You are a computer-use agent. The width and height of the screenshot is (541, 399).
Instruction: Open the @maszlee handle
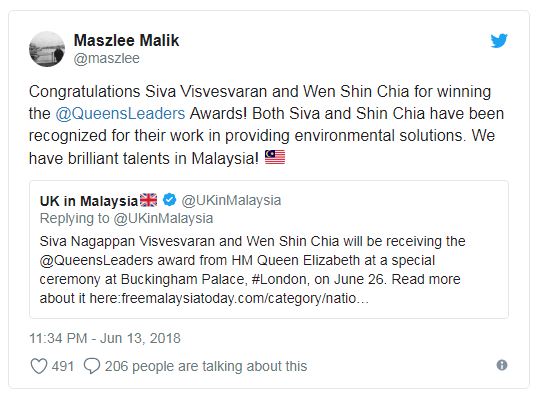(x=107, y=58)
